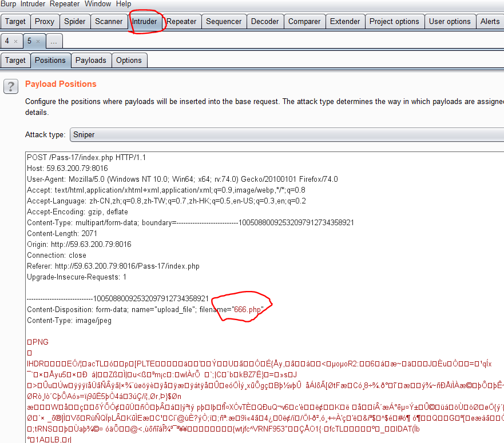
Task: Close Intruder attack tab 4
Action: [16, 41]
